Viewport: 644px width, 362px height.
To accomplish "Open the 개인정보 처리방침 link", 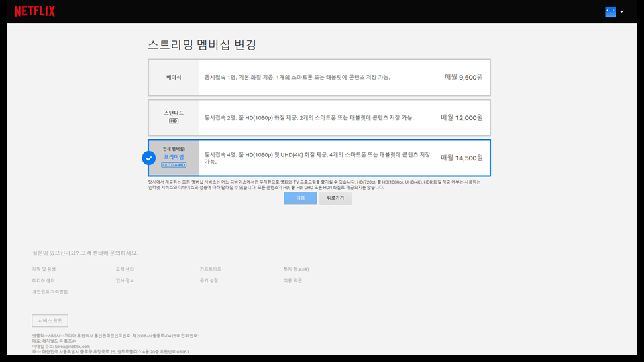I will click(x=50, y=292).
